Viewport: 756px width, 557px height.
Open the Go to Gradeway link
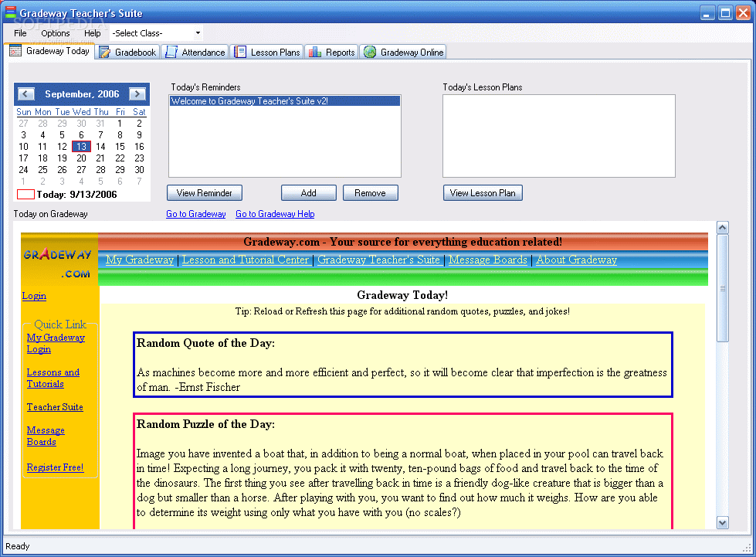[x=195, y=214]
